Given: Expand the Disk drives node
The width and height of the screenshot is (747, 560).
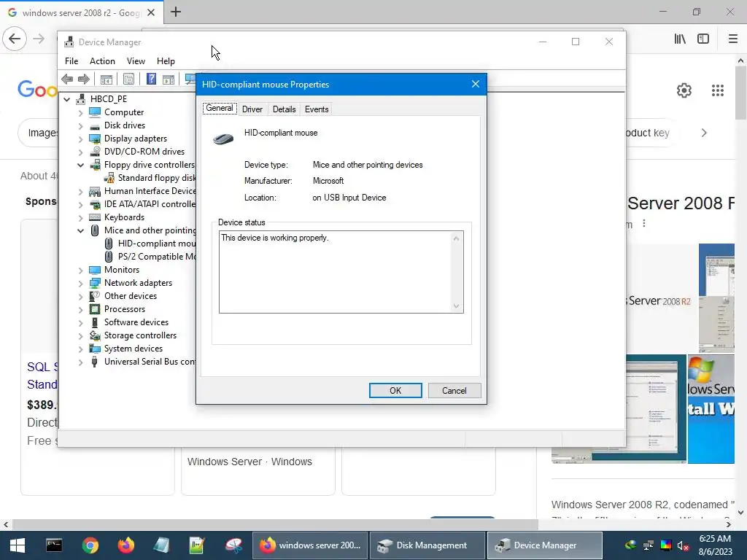Looking at the screenshot, I should pyautogui.click(x=80, y=125).
